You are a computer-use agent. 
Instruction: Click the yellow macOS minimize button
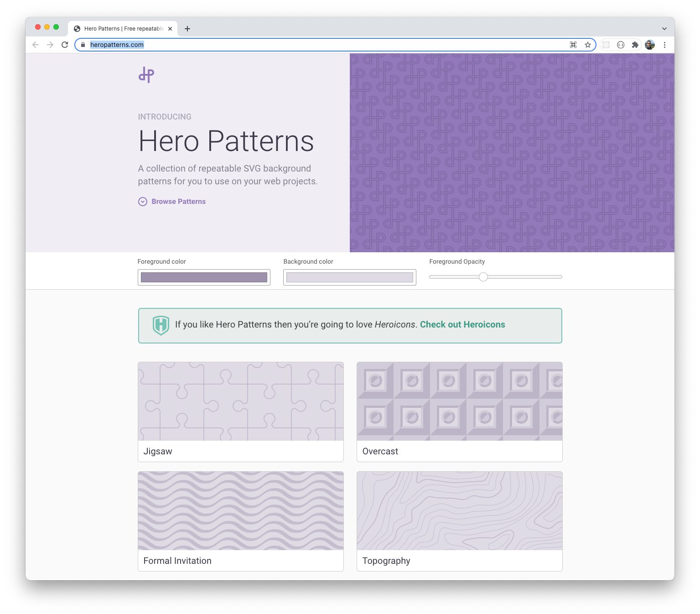[47, 27]
